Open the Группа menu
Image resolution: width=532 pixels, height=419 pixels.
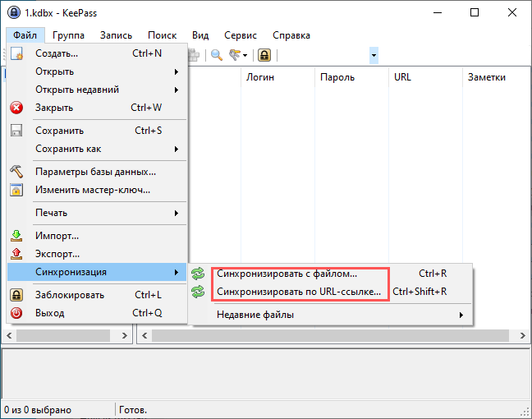(68, 35)
